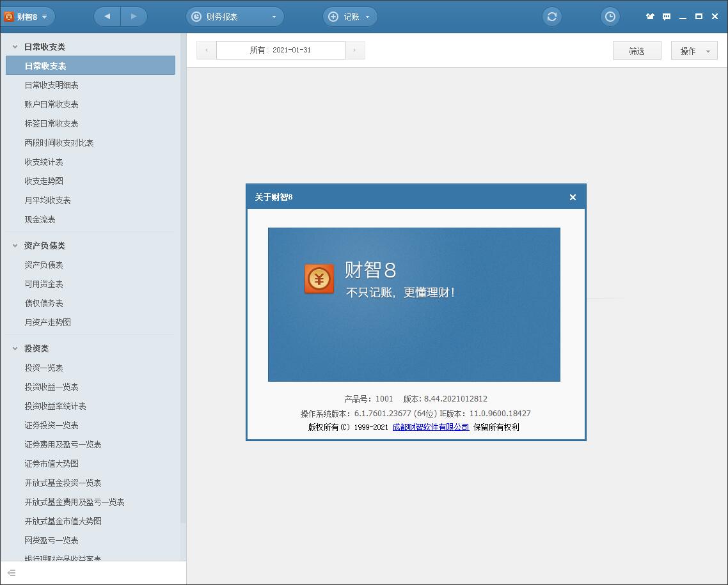This screenshot has height=585, width=728.
Task: Select 投资收益一览表 report
Action: pos(52,387)
